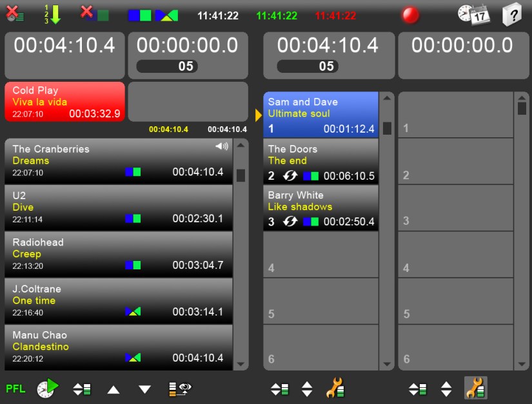The width and height of the screenshot is (532, 404).
Task: Toggle PFL mode with green PFL label
Action: (15, 389)
